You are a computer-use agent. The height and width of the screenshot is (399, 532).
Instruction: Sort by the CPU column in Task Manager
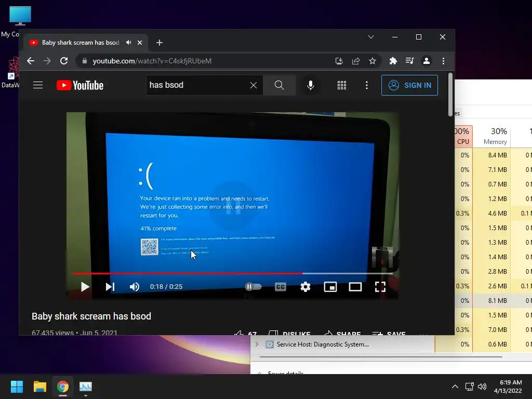(463, 136)
